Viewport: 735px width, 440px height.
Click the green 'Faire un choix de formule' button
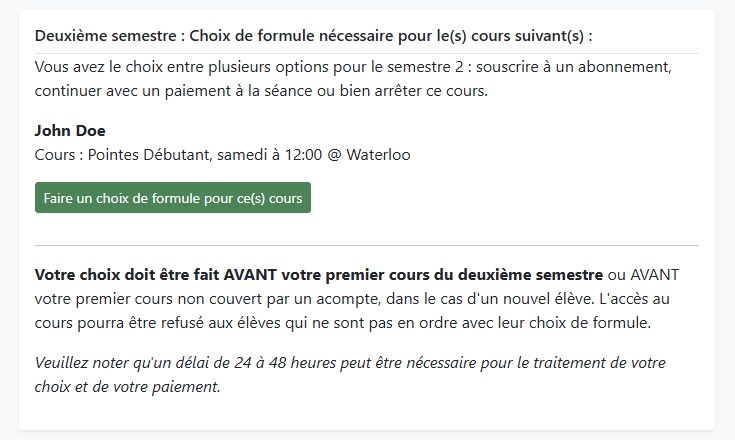[x=173, y=198]
